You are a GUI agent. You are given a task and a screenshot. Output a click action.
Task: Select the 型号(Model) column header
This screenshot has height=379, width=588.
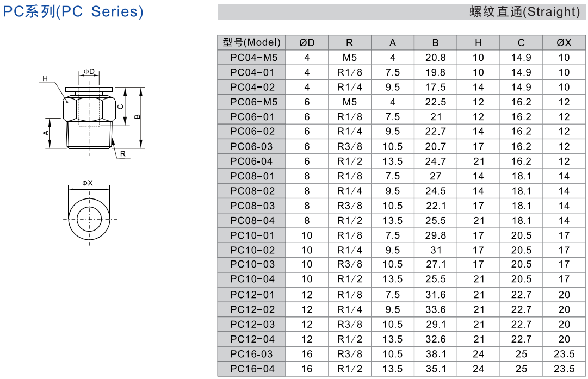click(251, 43)
